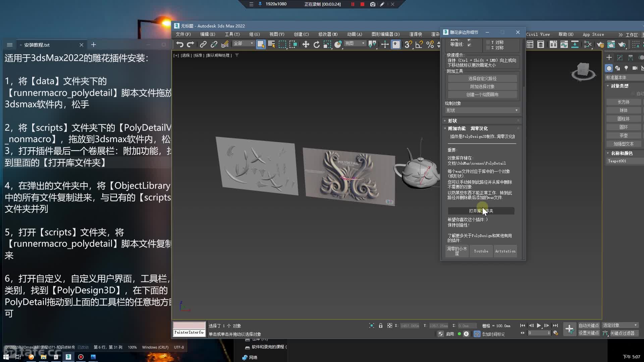
Task: Click the Artstation link button
Action: pos(505,251)
